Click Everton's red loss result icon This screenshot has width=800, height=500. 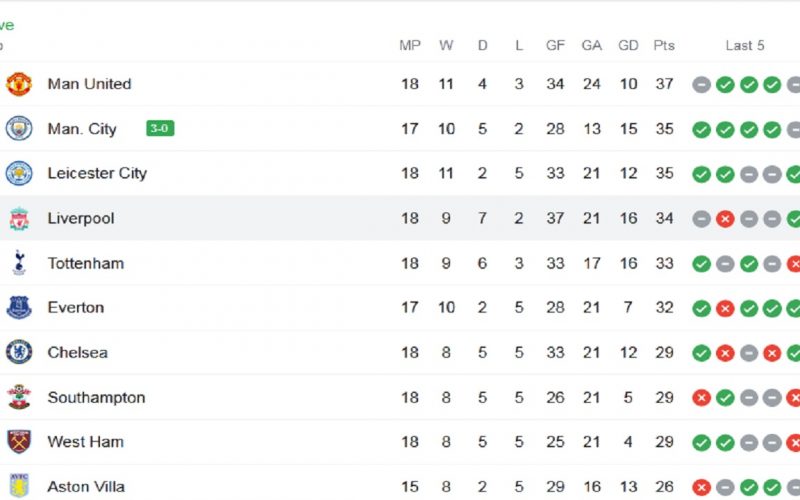click(725, 308)
